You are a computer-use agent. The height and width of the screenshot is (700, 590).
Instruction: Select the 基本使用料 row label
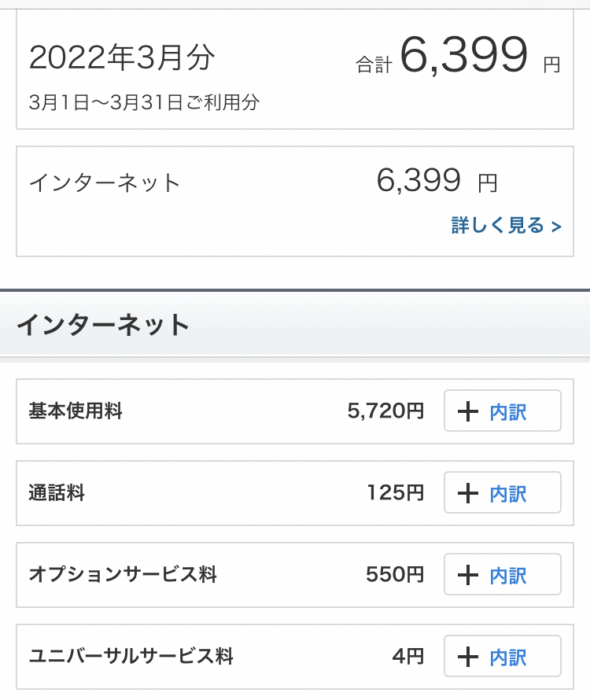[76, 411]
